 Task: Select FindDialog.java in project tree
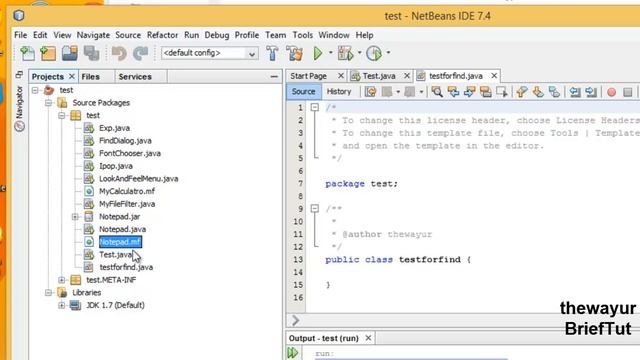[x=125, y=141]
